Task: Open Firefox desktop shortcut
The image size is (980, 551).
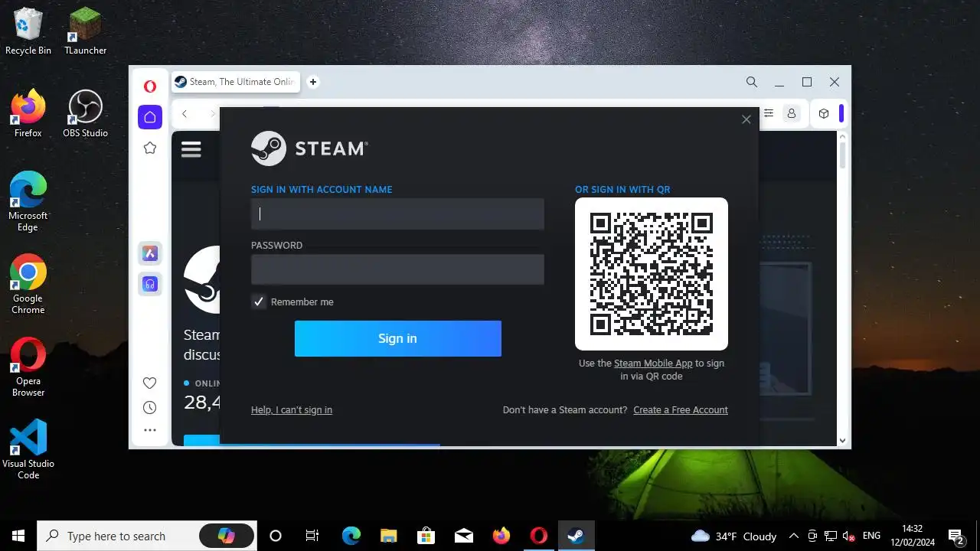Action: [28, 114]
